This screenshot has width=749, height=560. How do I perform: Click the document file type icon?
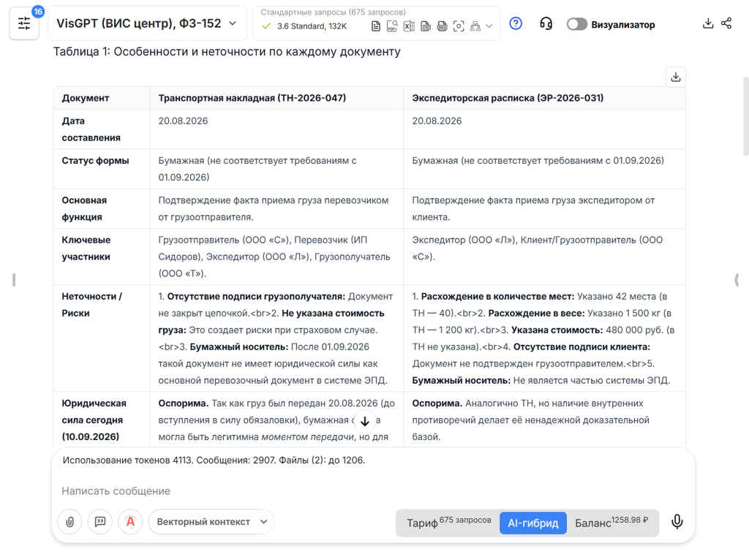click(x=376, y=26)
